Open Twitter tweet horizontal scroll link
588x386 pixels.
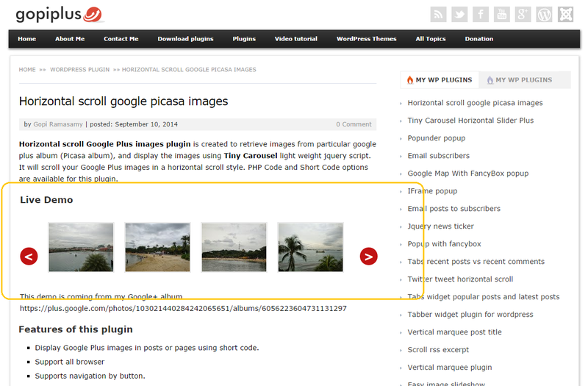[461, 279]
